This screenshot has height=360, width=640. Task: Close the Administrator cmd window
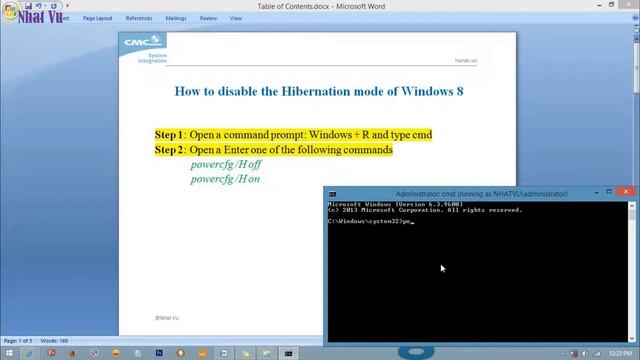pyautogui.click(x=626, y=191)
